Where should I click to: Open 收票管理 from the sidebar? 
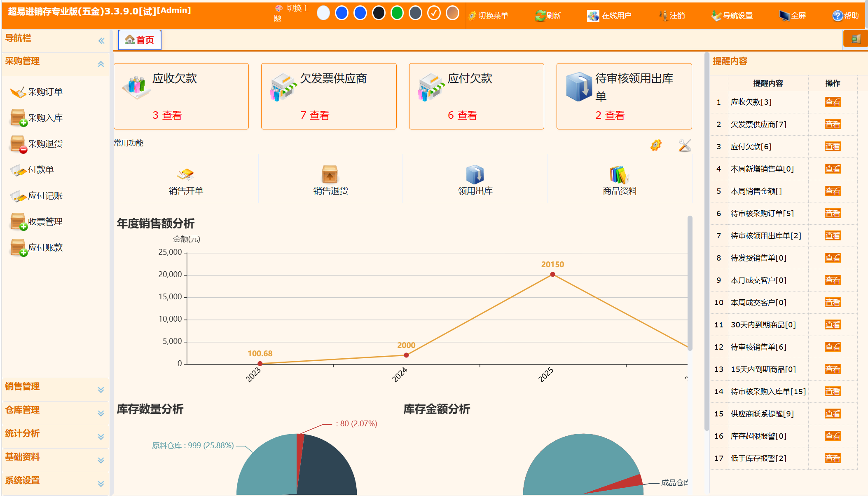point(36,222)
